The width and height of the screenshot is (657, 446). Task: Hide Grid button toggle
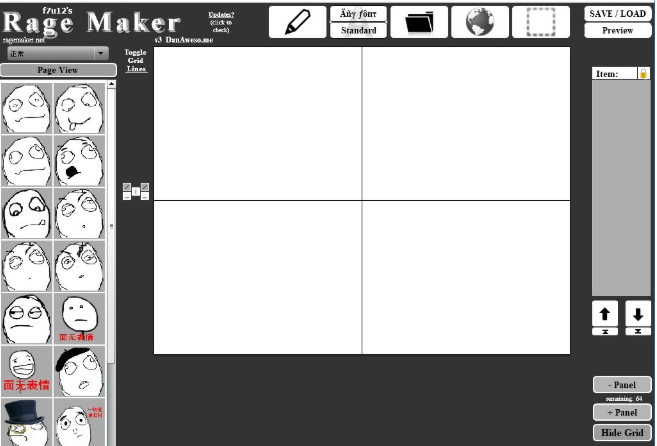[622, 433]
